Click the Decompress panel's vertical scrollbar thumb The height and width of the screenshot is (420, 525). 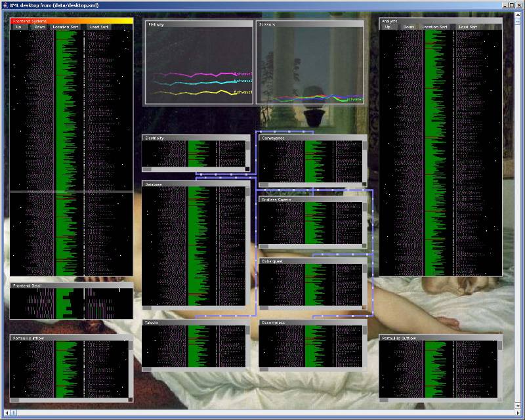point(365,331)
